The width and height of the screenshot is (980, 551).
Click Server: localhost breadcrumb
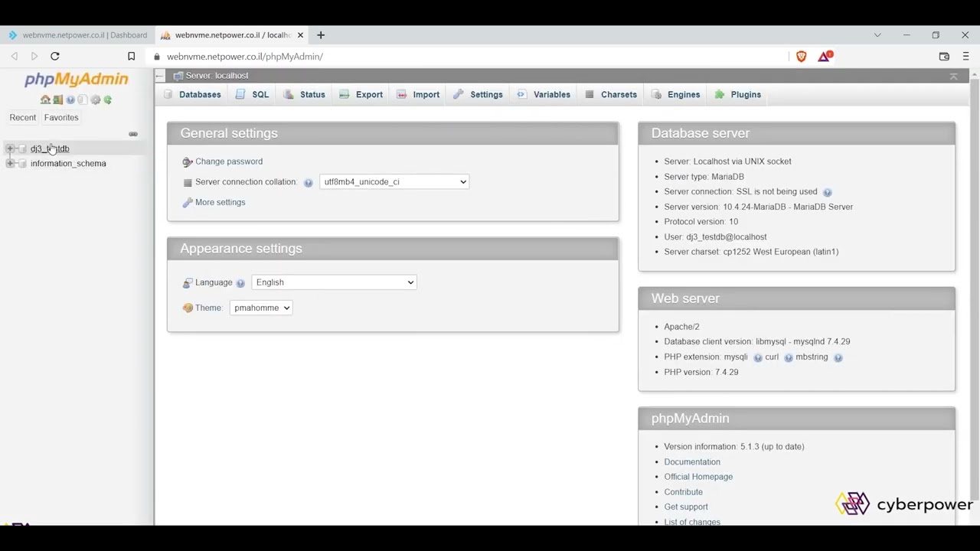click(217, 76)
